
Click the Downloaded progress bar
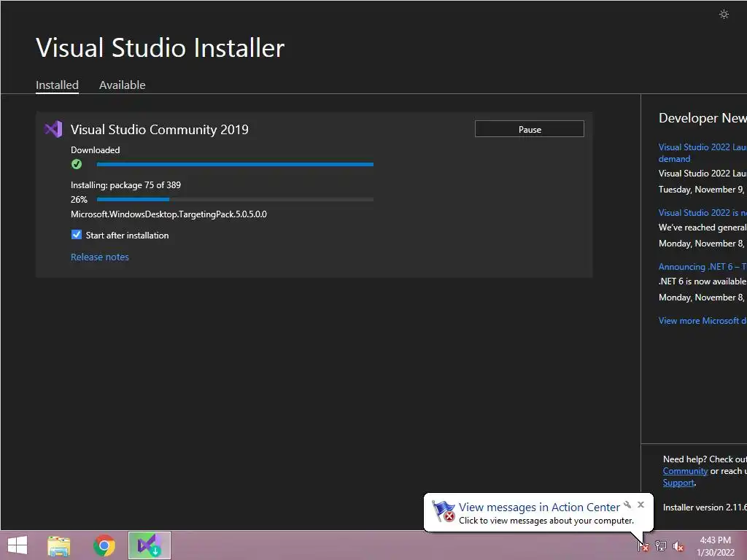(235, 164)
